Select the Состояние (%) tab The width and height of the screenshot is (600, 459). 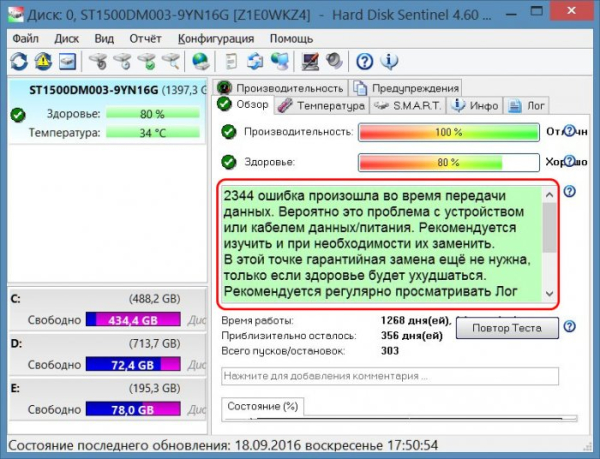[263, 406]
